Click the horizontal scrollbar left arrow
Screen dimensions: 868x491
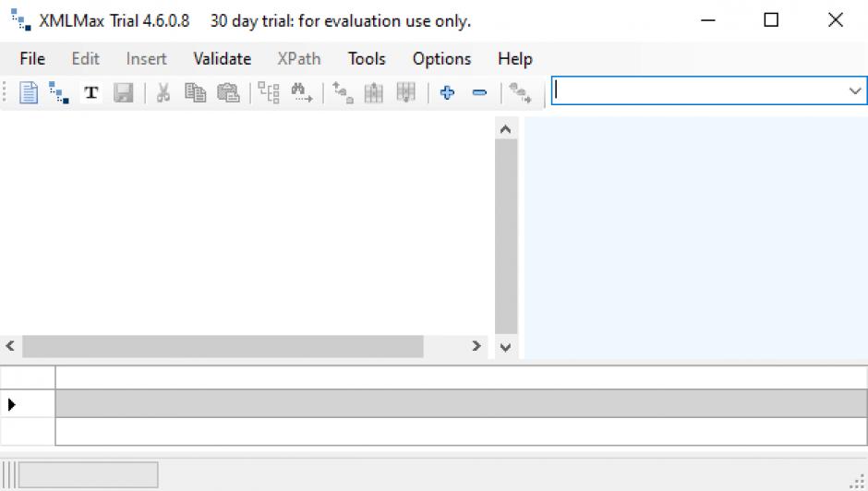point(10,346)
